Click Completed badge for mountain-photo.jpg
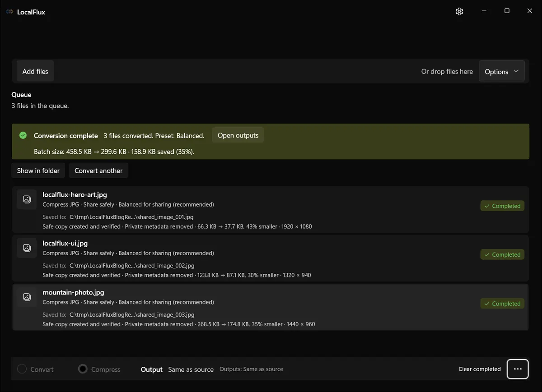Image resolution: width=542 pixels, height=392 pixels. pyautogui.click(x=502, y=304)
